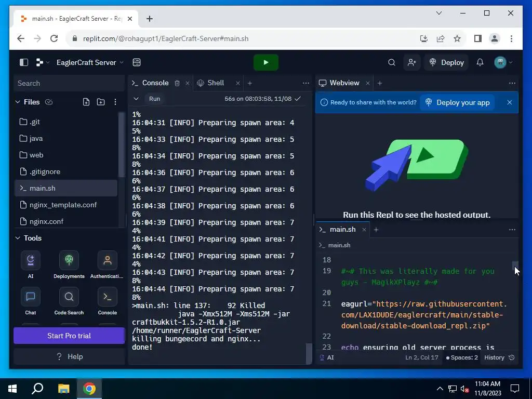Open the .git folder

click(x=66, y=122)
